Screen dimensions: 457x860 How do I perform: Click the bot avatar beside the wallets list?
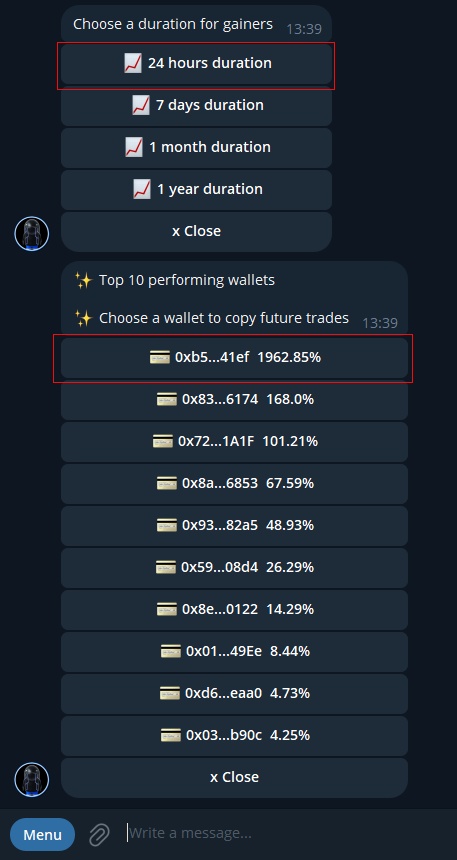pos(32,780)
